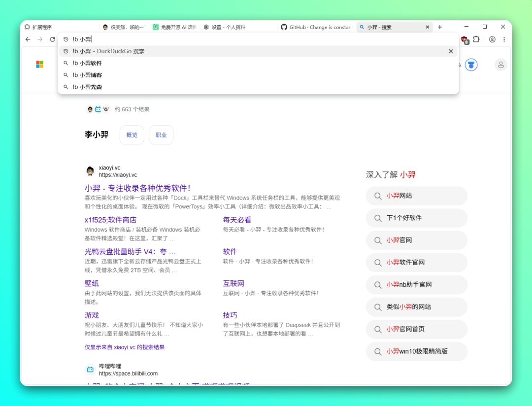The height and width of the screenshot is (406, 532).
Task: Open the 壁纸 sublink
Action: 92,283
